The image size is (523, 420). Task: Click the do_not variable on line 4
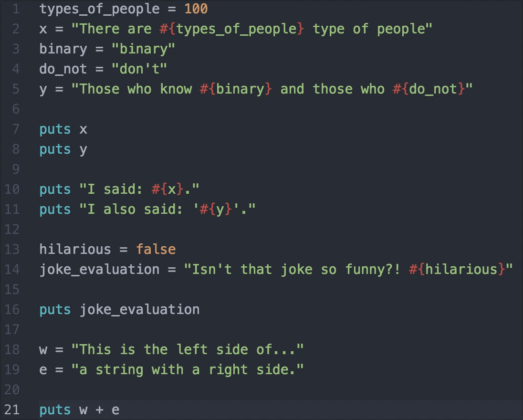coord(63,69)
